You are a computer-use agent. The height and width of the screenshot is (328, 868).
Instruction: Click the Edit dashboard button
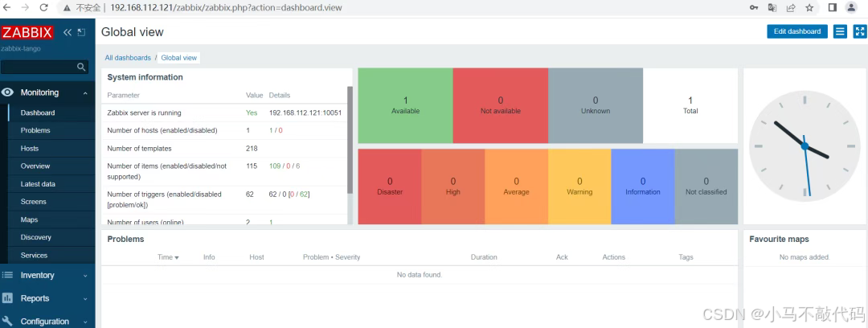click(x=797, y=31)
